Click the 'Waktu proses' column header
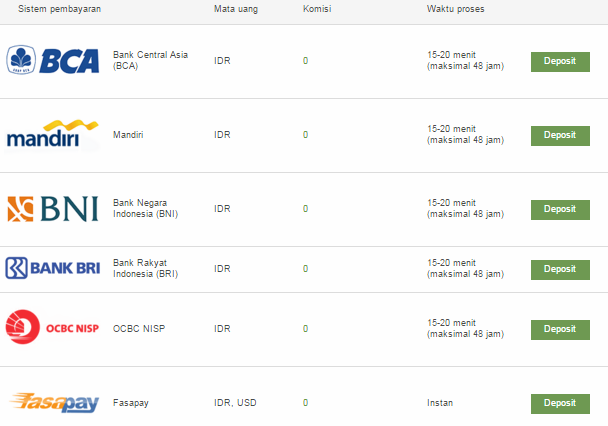 (456, 9)
